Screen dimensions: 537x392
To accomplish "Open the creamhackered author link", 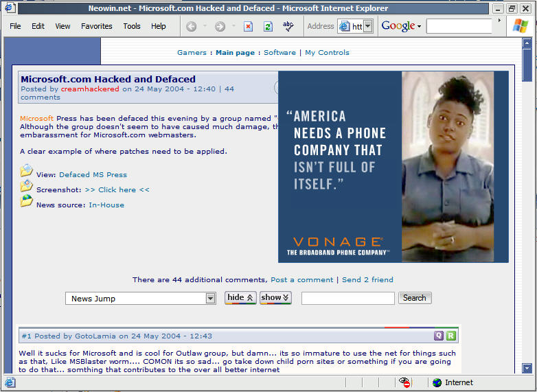I will pyautogui.click(x=90, y=89).
